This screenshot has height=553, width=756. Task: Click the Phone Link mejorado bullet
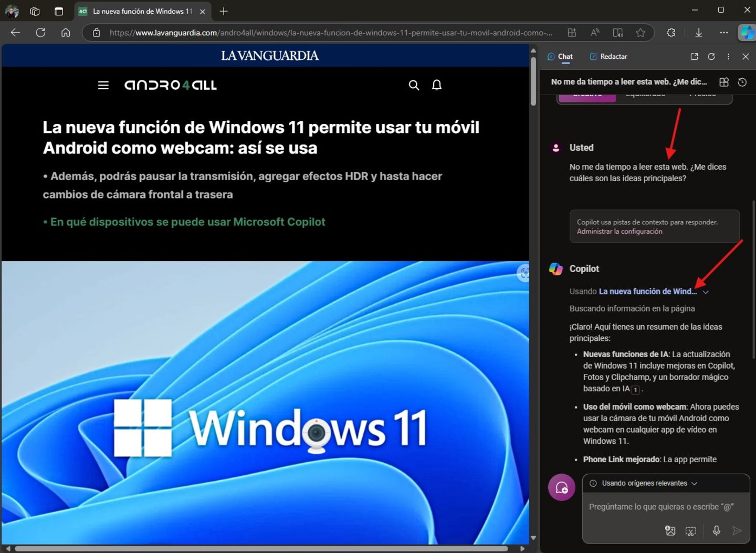(650, 460)
